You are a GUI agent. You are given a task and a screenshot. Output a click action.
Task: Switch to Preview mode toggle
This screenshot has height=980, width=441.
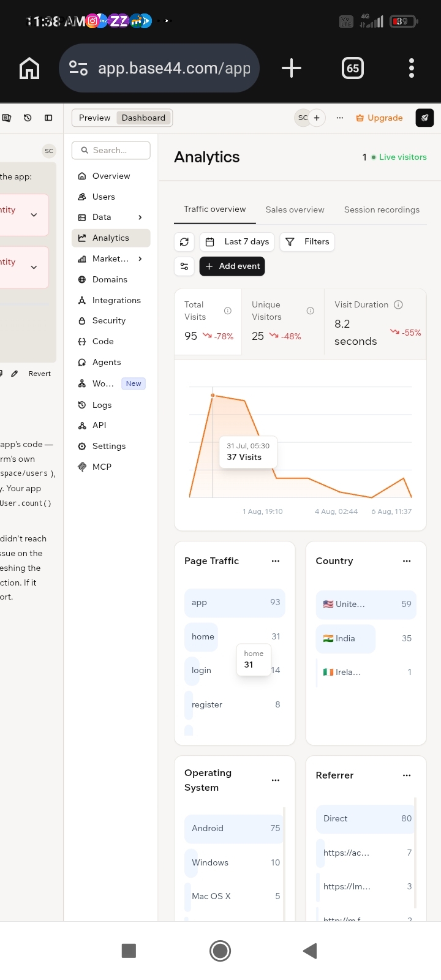(95, 118)
